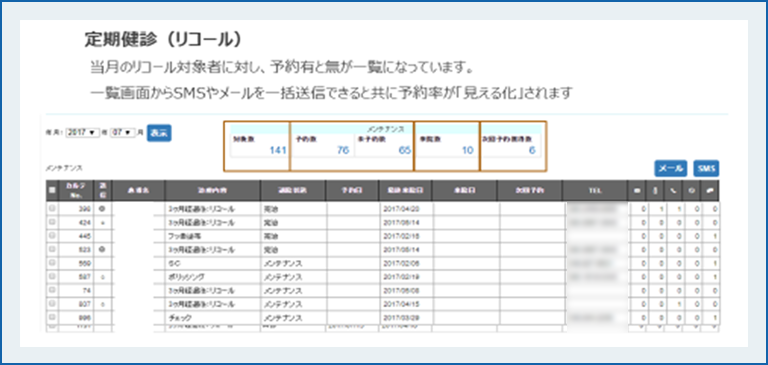This screenshot has height=365, width=768.
Task: Click the blue 表示 button
Action: (159, 133)
